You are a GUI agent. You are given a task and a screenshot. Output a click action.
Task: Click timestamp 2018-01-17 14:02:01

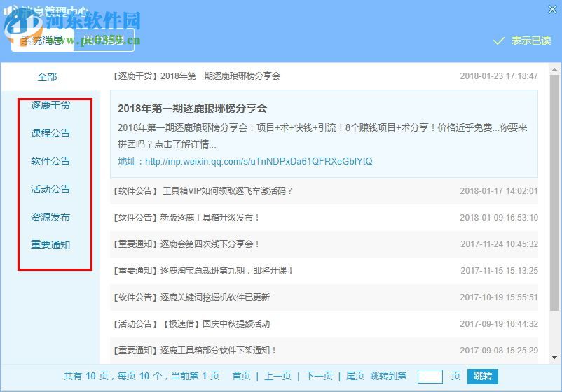coord(499,191)
